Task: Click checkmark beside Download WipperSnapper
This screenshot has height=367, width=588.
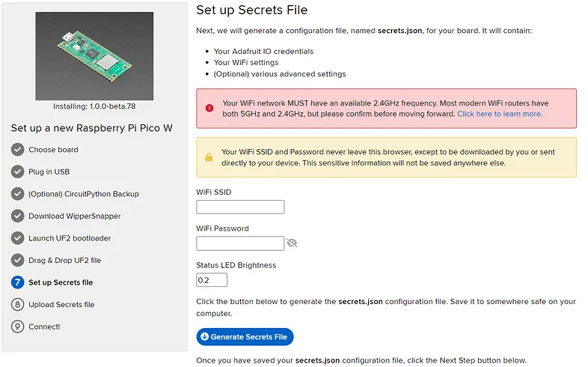Action: click(x=18, y=216)
